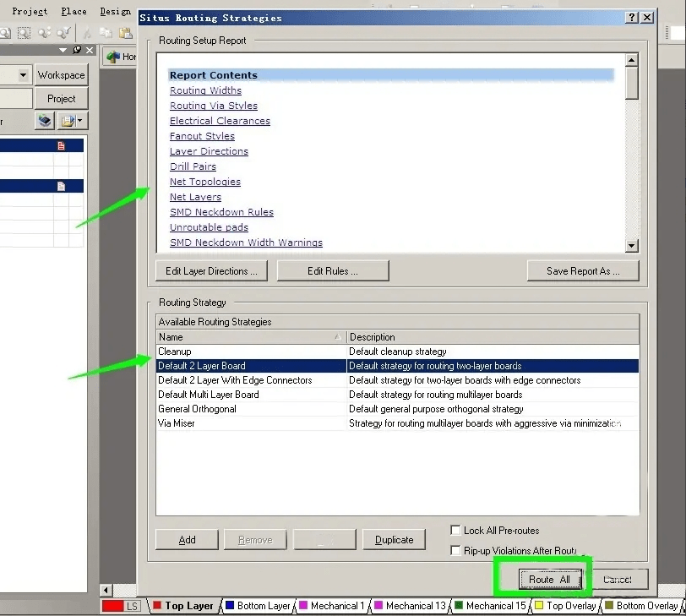Click the dialog help question mark button

tap(631, 18)
